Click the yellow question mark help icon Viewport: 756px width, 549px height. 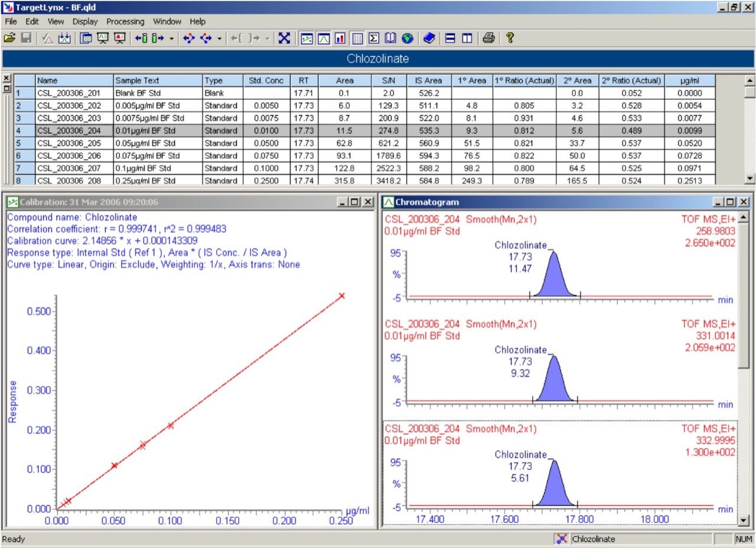tap(510, 38)
